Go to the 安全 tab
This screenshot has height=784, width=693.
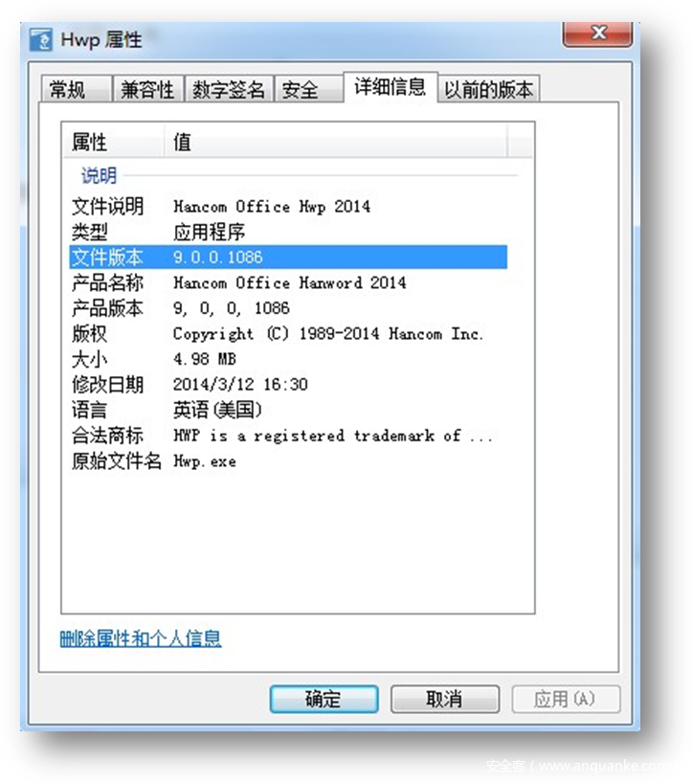tap(308, 89)
